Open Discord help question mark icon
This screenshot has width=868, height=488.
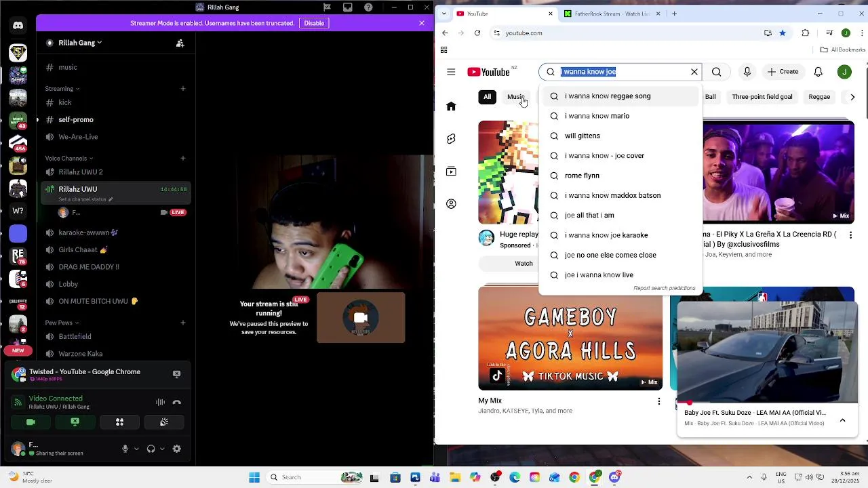368,7
